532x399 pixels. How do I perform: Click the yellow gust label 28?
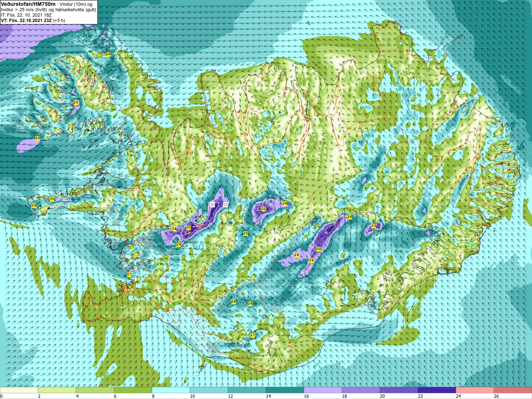233,302
